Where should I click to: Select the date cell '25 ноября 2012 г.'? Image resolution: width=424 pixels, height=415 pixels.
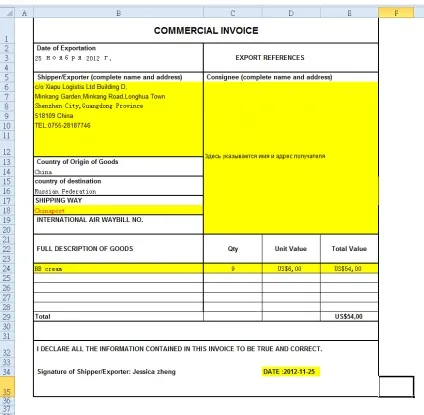(118, 58)
